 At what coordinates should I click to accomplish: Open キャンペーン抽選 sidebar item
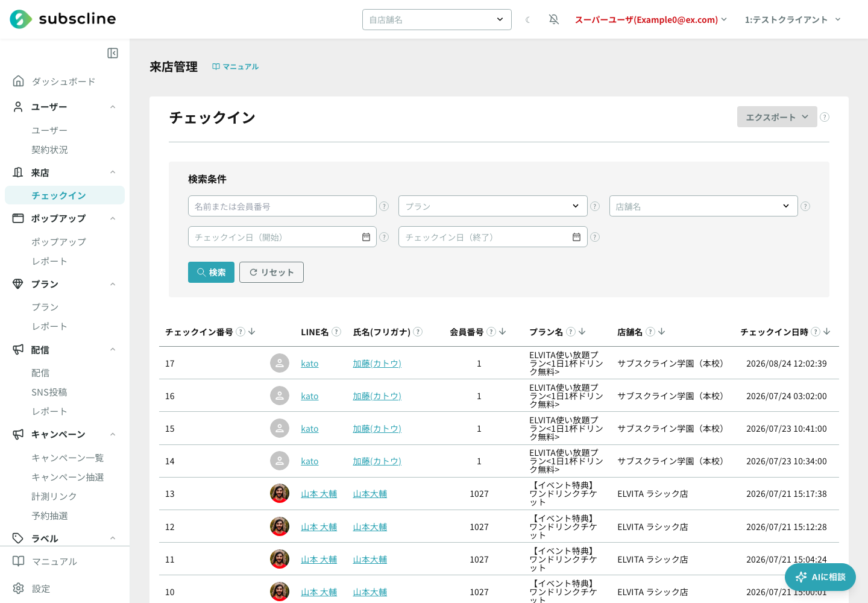pyautogui.click(x=68, y=477)
